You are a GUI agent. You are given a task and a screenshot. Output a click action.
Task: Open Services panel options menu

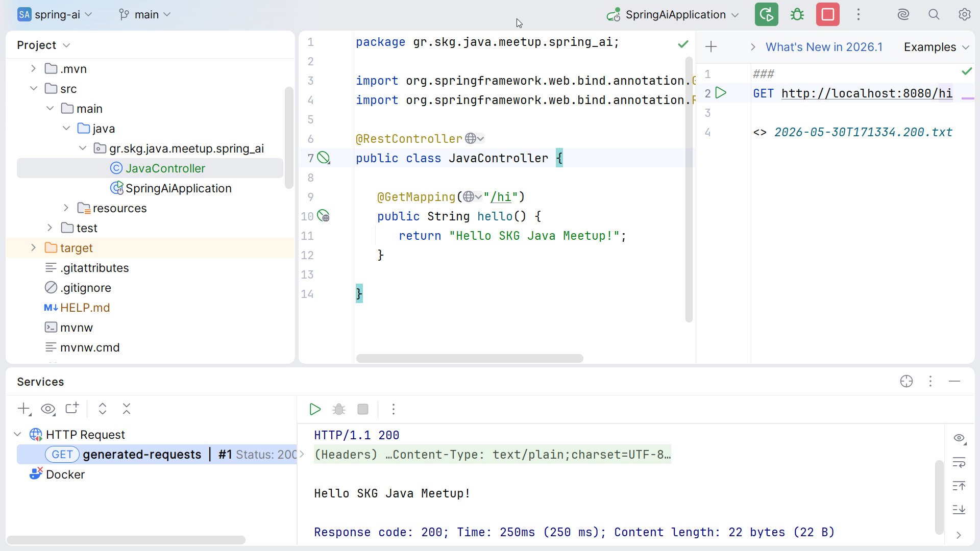click(930, 381)
